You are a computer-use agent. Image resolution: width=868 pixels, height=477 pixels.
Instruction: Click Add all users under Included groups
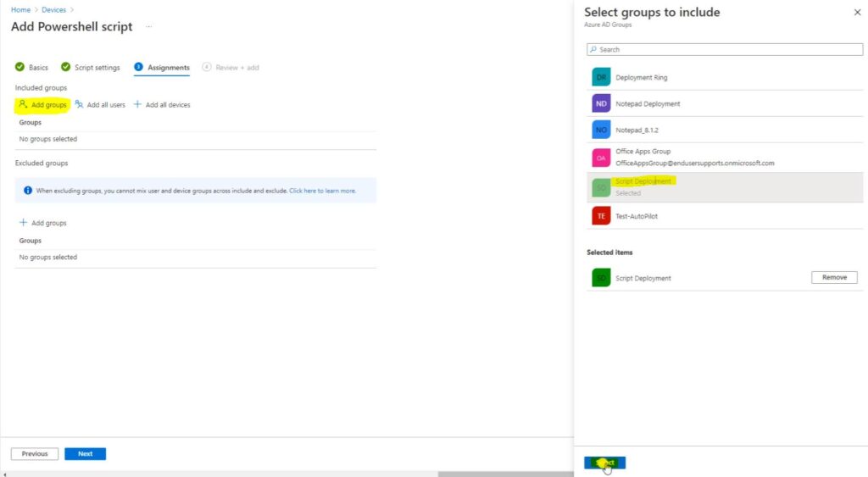click(100, 105)
